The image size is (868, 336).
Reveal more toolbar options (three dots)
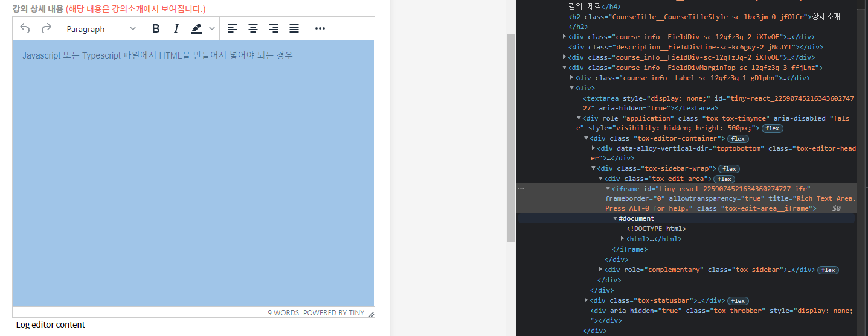pyautogui.click(x=320, y=28)
